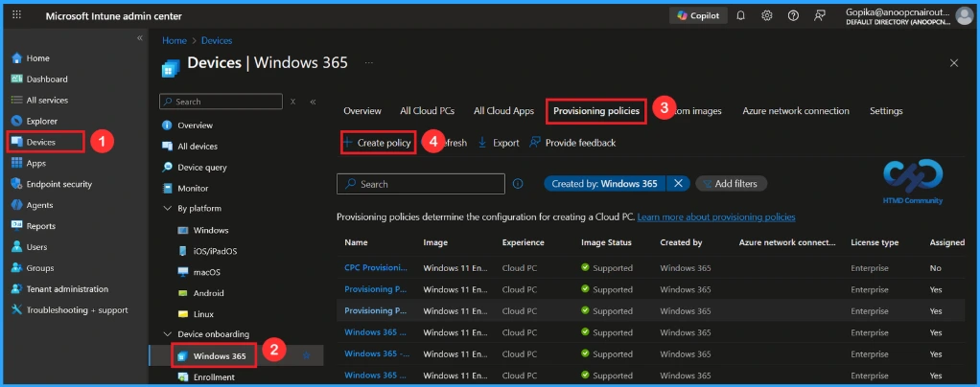The height and width of the screenshot is (387, 980).
Task: Collapse the Devices side menu
Action: point(314,102)
